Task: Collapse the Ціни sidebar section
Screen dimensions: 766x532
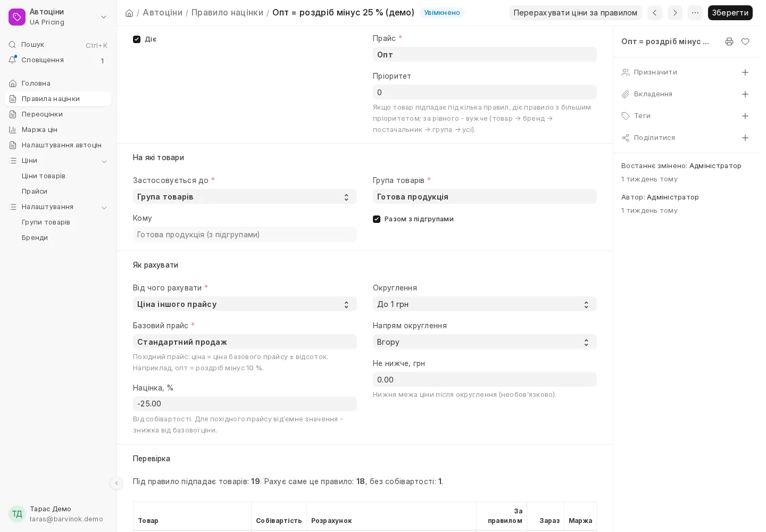Action: click(104, 161)
